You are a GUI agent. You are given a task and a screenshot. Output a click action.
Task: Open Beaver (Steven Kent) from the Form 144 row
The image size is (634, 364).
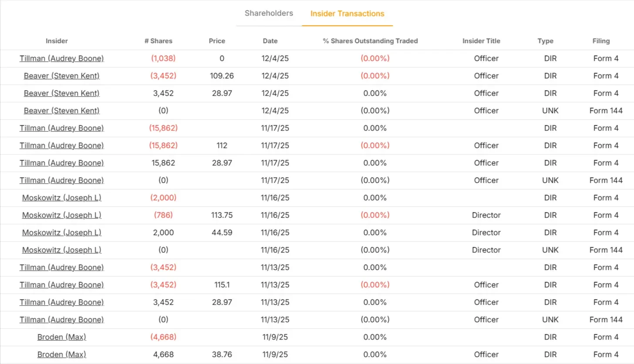(61, 111)
